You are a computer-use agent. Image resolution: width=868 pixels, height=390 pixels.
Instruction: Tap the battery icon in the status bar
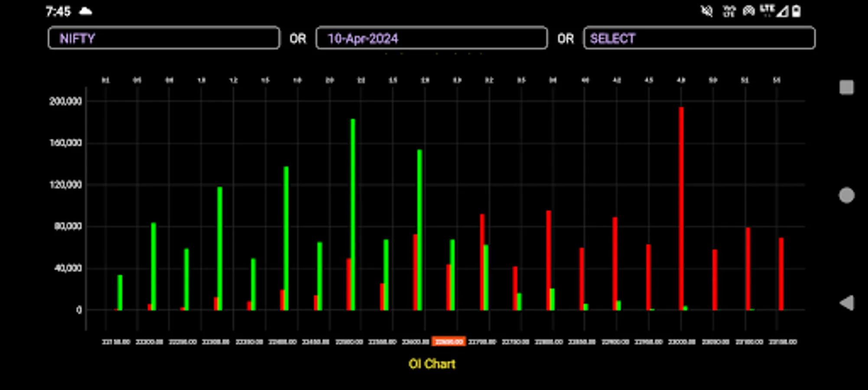pyautogui.click(x=797, y=11)
